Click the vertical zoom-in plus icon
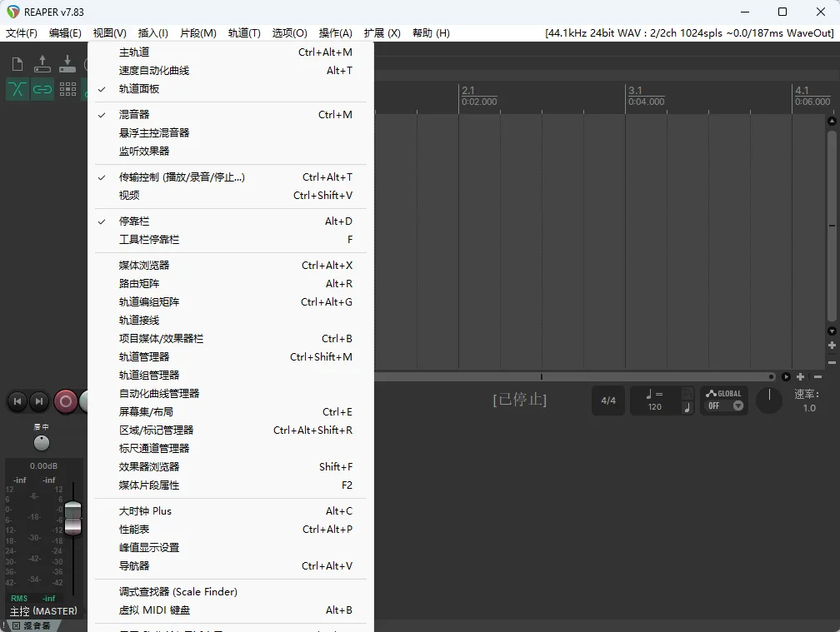Viewport: 840px width, 632px height. pyautogui.click(x=832, y=346)
